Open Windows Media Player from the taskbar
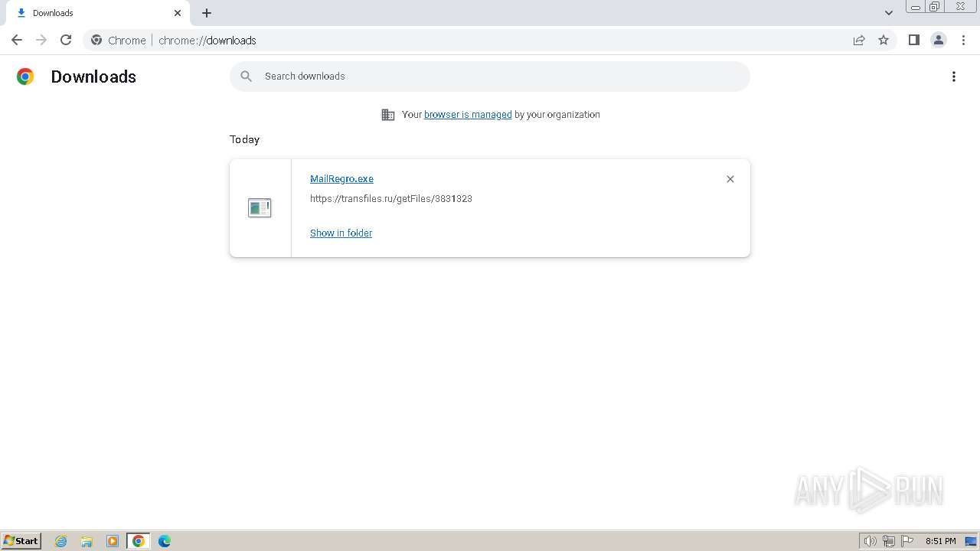The image size is (980, 551). [113, 541]
